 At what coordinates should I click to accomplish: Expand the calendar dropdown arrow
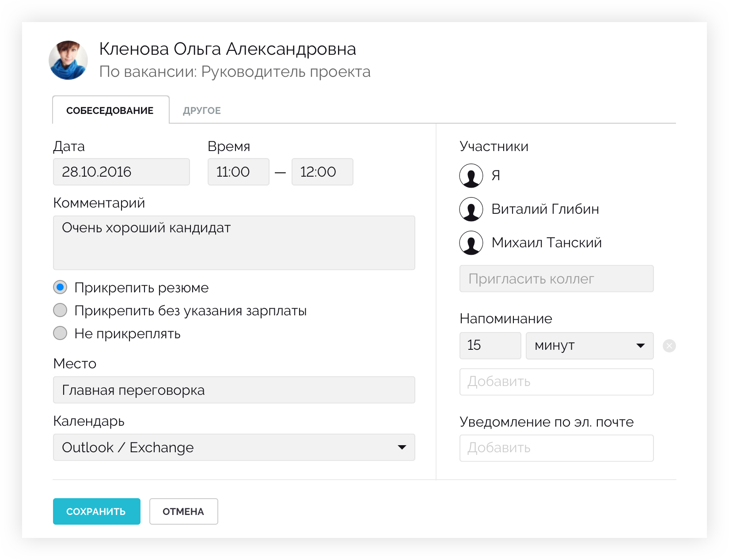[402, 447]
